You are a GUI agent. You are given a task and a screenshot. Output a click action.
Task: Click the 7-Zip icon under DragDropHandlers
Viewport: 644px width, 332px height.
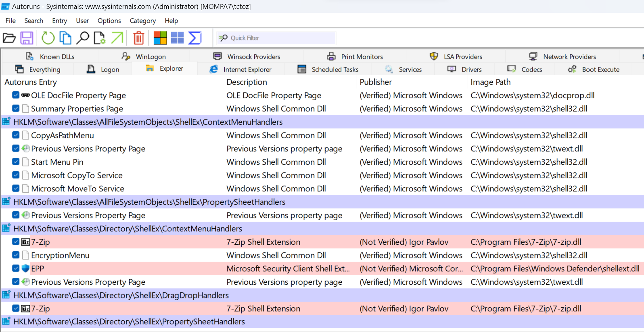click(x=25, y=308)
